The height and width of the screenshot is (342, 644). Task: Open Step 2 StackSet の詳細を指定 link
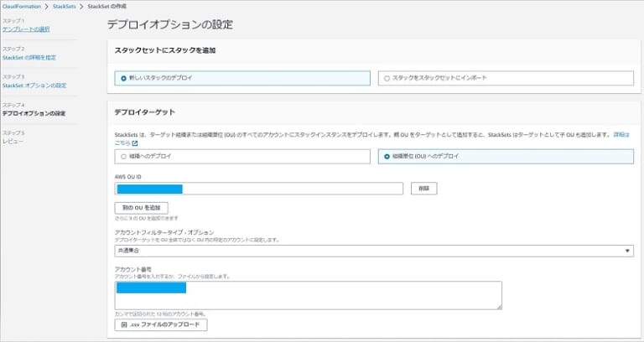click(x=29, y=58)
